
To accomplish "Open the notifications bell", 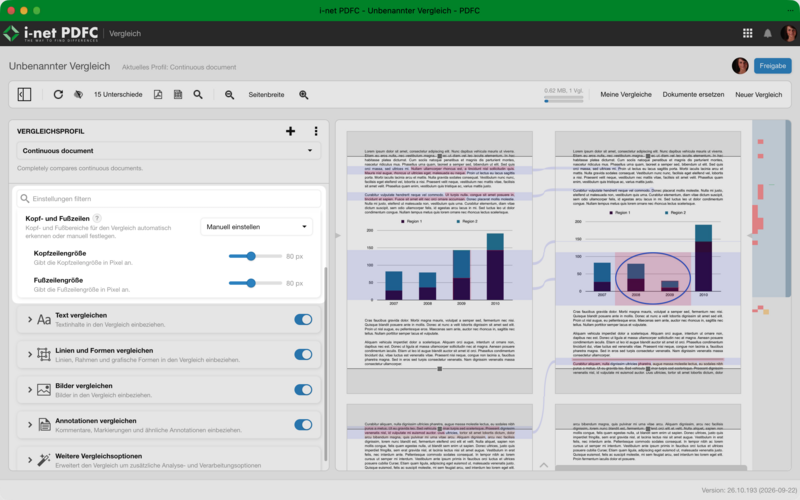I will pyautogui.click(x=767, y=34).
